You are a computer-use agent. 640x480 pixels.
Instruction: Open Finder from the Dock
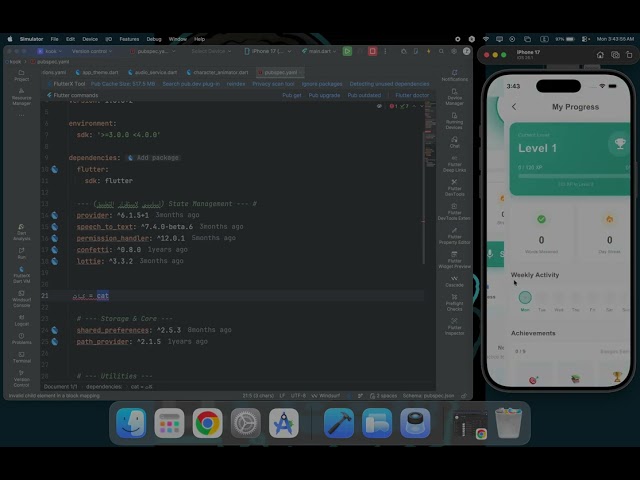[131, 423]
